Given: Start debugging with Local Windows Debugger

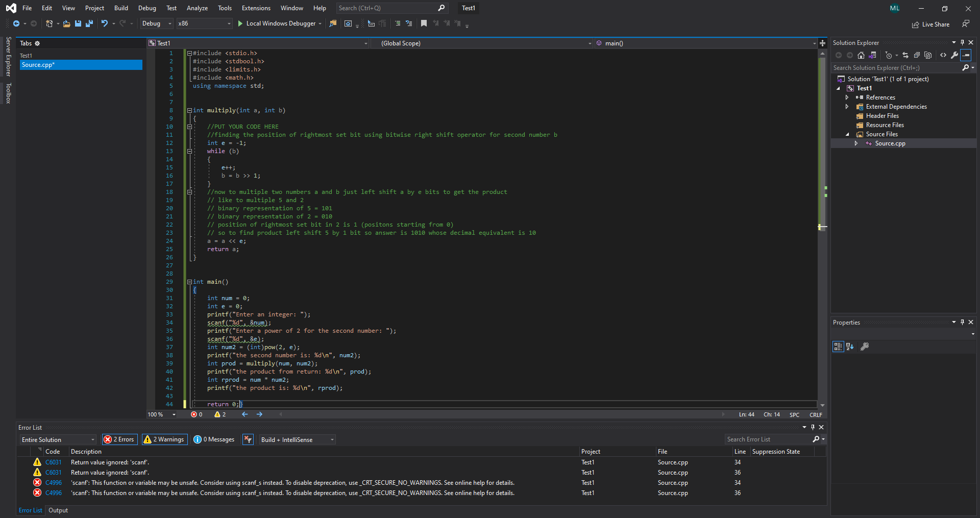Looking at the screenshot, I should point(279,23).
